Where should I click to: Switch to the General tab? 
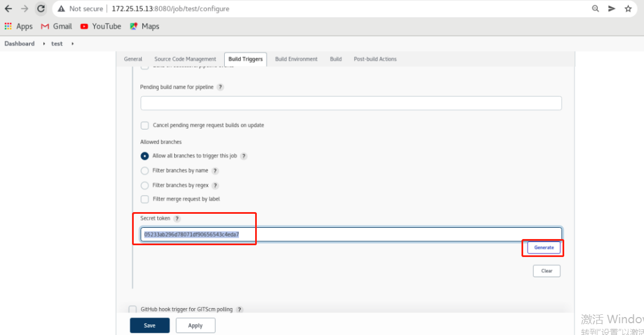coord(133,59)
